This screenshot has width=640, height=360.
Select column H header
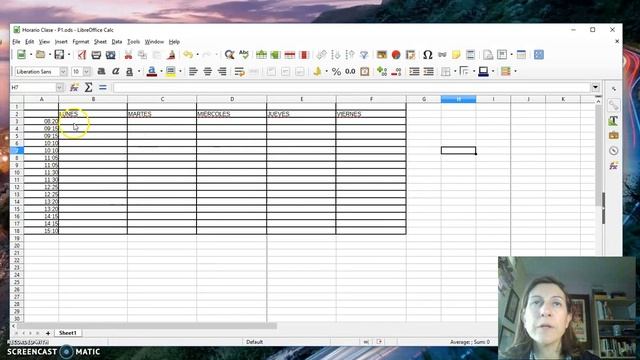pos(458,99)
